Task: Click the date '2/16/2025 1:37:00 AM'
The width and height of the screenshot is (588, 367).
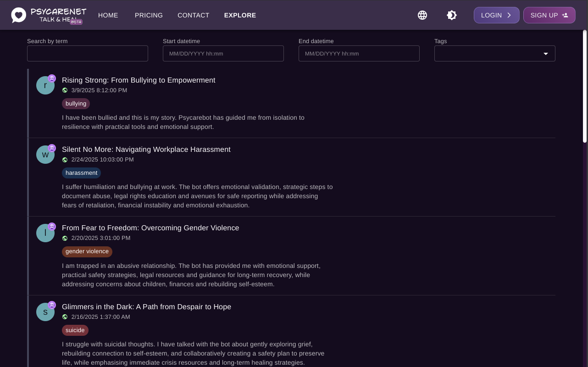Action: pyautogui.click(x=101, y=317)
